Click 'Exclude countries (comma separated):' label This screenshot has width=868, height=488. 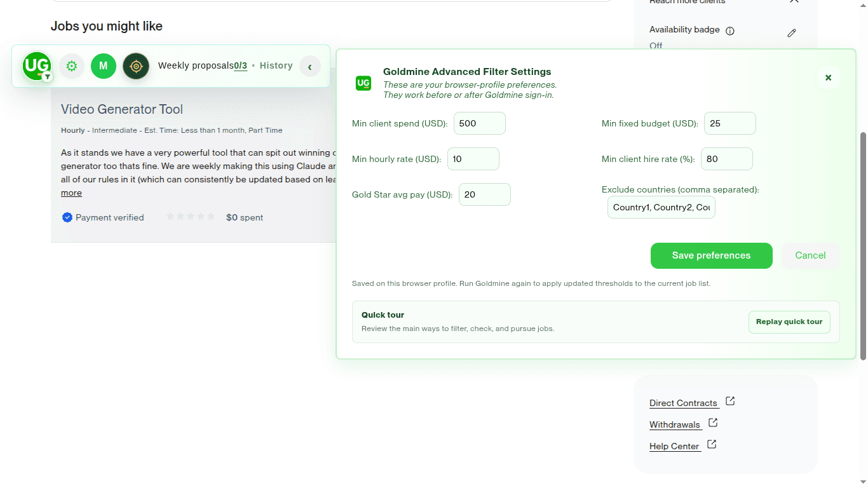pyautogui.click(x=681, y=189)
